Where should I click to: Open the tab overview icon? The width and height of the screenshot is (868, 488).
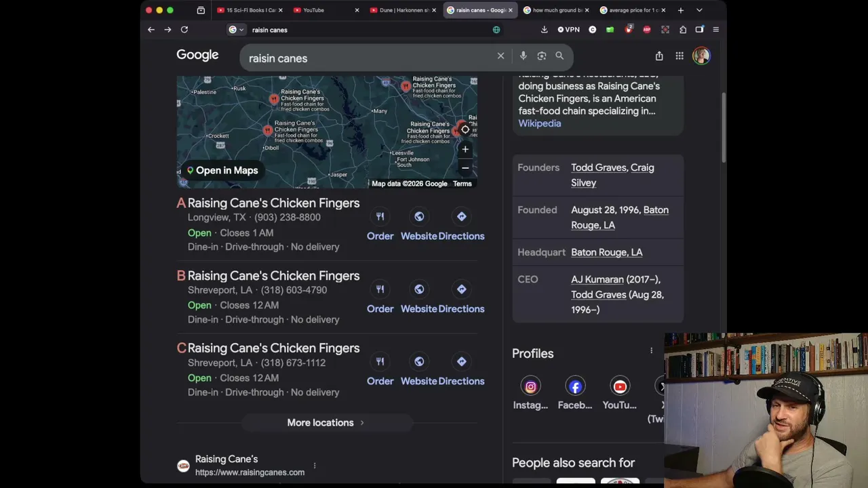click(201, 10)
